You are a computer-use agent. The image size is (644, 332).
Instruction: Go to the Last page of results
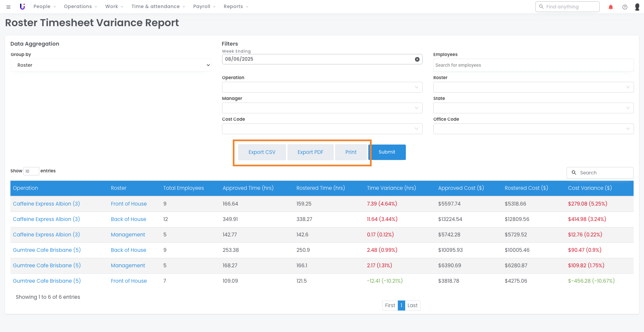click(413, 306)
